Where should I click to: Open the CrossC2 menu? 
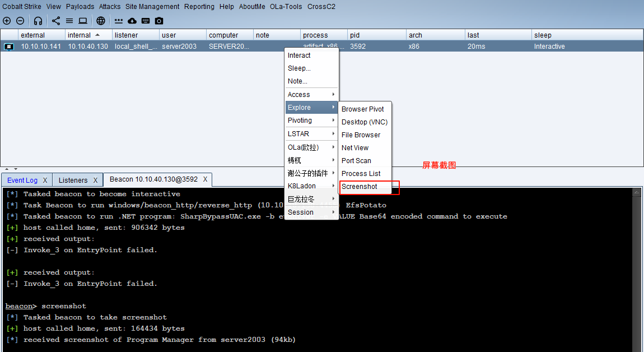point(321,7)
